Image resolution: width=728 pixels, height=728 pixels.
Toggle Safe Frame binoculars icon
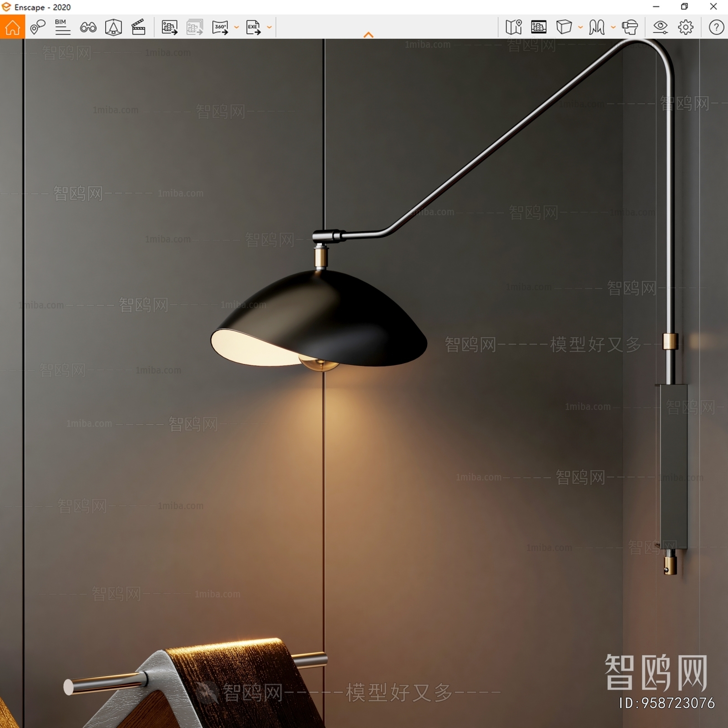88,27
